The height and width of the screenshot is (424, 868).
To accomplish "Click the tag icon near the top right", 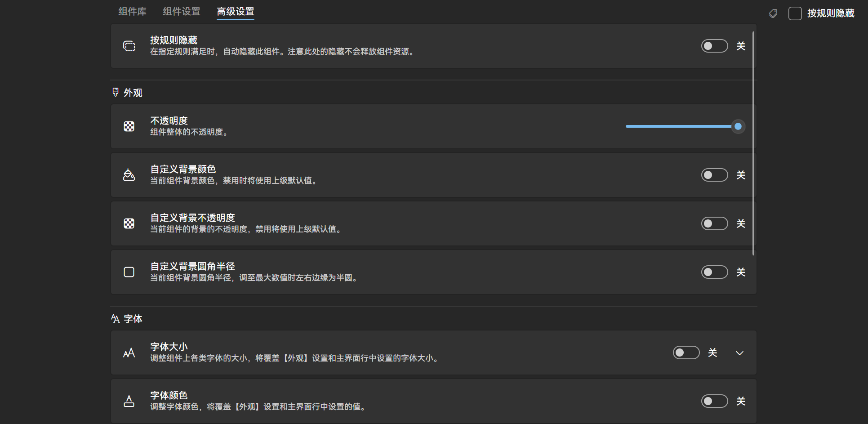I will click(x=773, y=13).
